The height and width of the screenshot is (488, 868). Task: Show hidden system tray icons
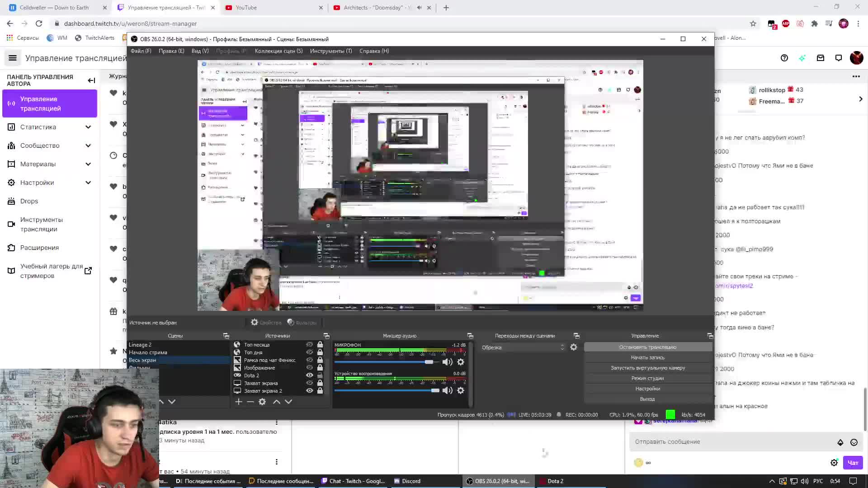(x=772, y=481)
